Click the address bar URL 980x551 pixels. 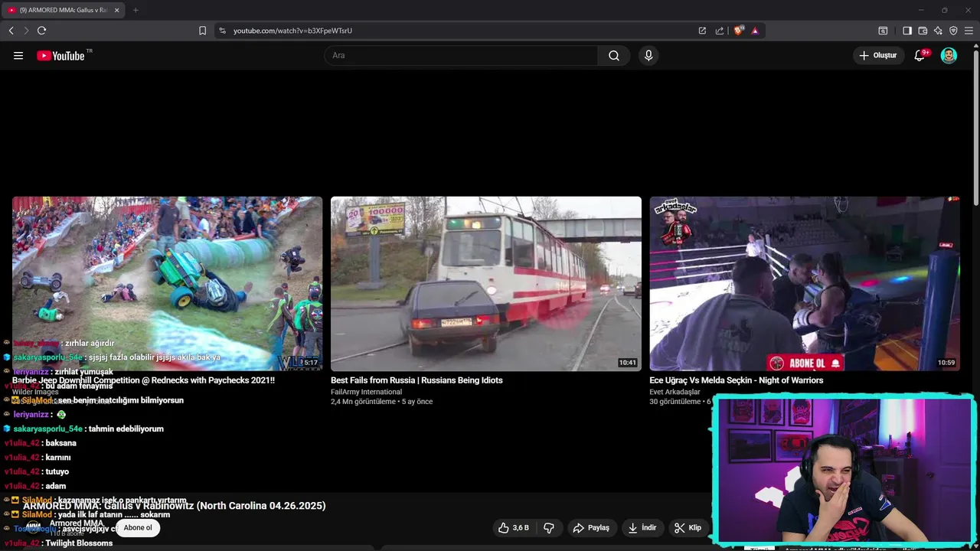pos(292,31)
